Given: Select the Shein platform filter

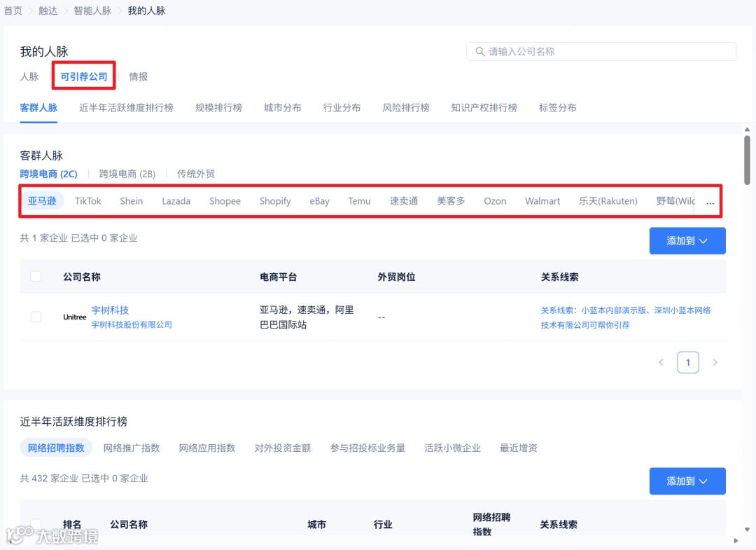Looking at the screenshot, I should 131,201.
